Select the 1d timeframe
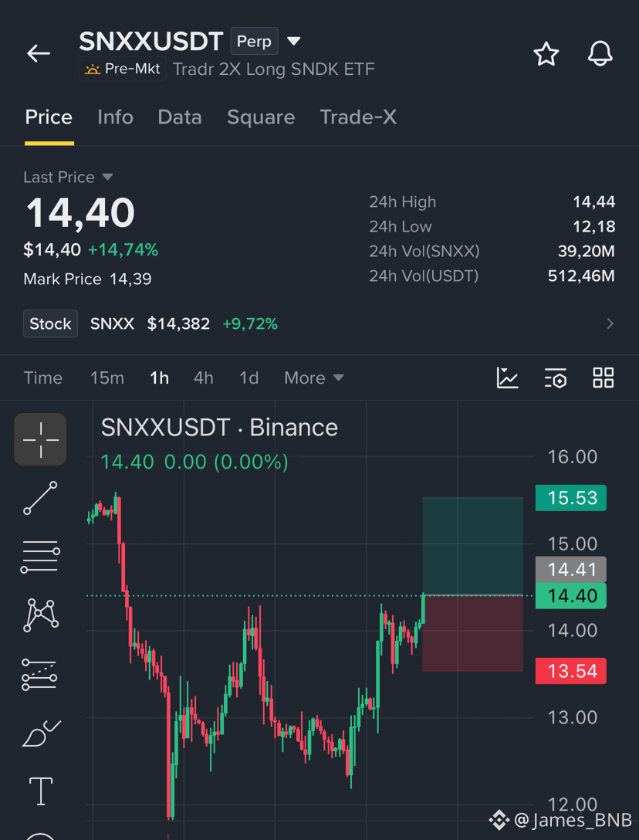This screenshot has width=639, height=840. click(249, 378)
